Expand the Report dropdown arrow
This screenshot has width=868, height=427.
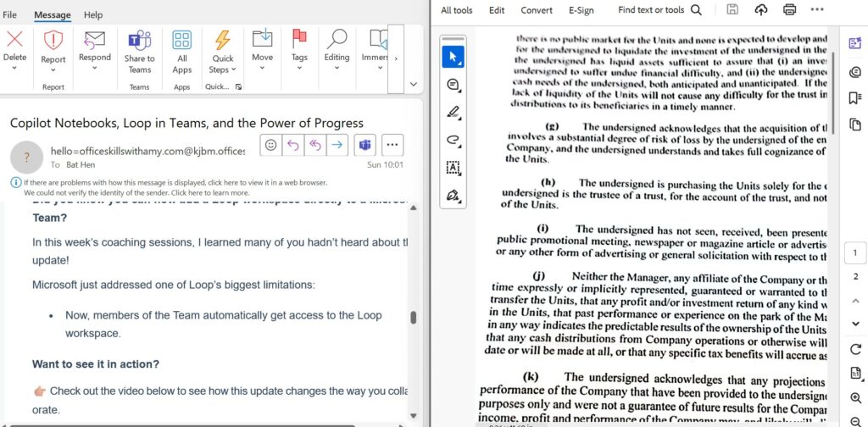[x=53, y=70]
